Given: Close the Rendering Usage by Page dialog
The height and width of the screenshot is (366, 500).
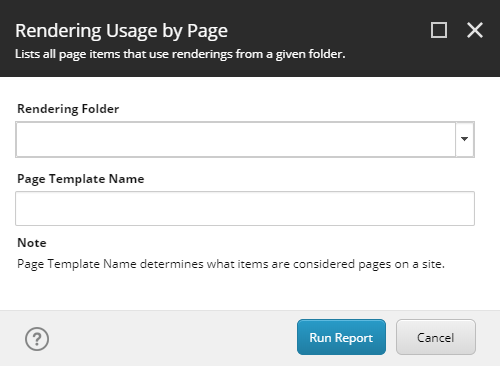Looking at the screenshot, I should pyautogui.click(x=475, y=30).
